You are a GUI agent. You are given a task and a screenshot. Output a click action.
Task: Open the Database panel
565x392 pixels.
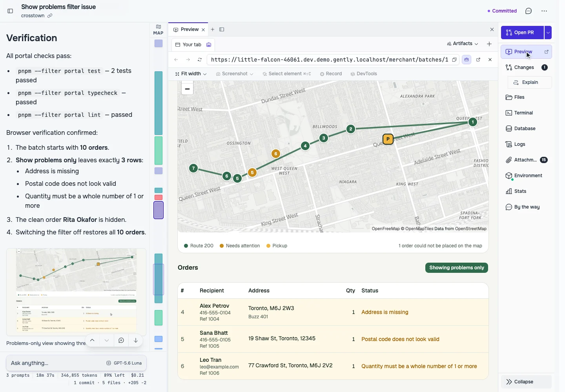[x=526, y=129]
